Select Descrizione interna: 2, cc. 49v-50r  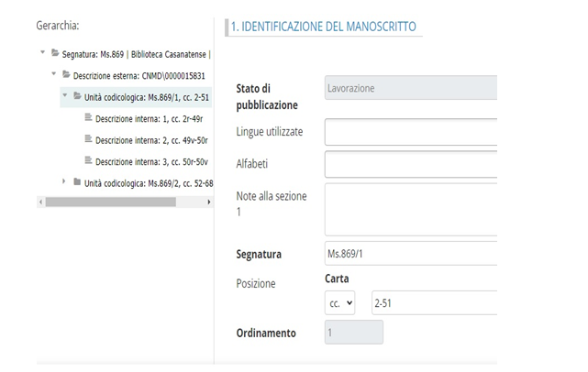pyautogui.click(x=151, y=139)
